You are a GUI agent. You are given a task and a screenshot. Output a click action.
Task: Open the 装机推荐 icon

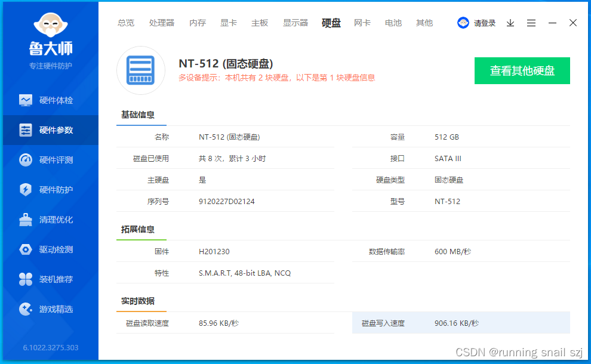coord(26,279)
